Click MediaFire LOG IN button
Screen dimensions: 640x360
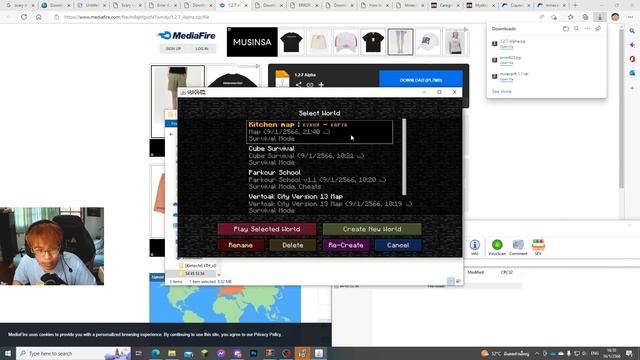pos(202,49)
